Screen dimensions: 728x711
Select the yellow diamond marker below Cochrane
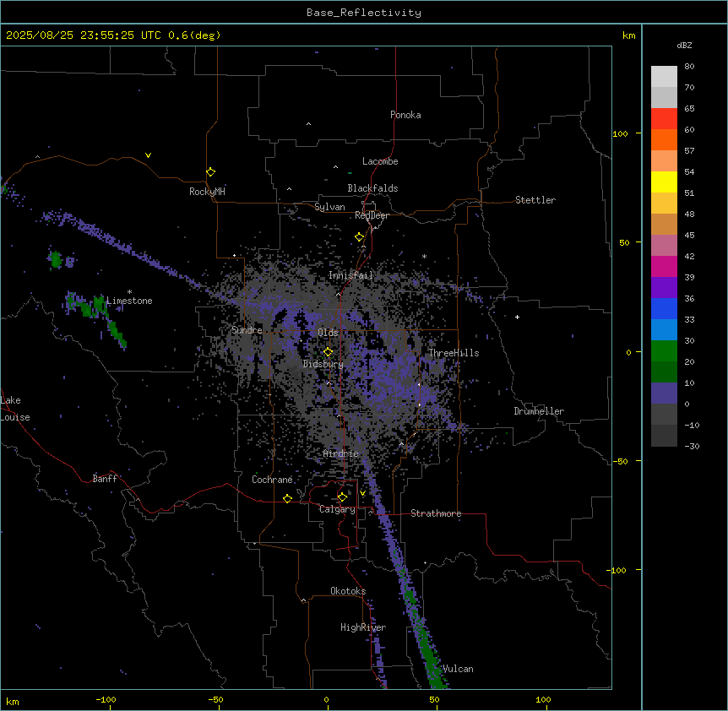[x=287, y=498]
